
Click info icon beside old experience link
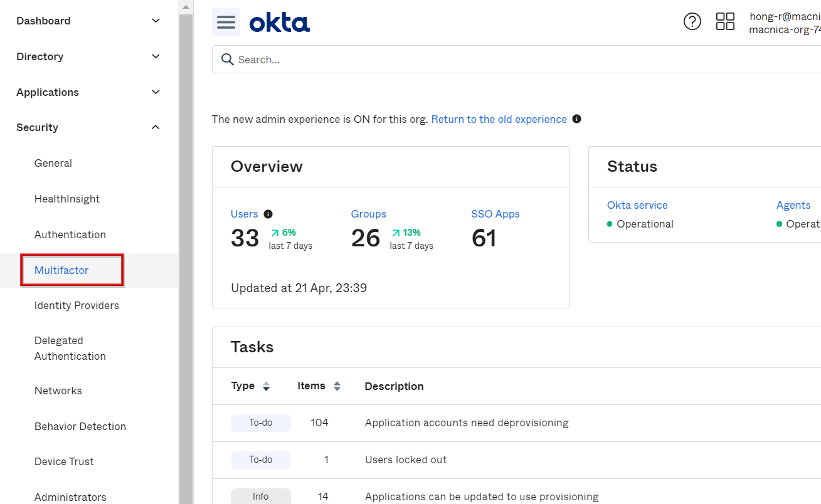coord(576,119)
